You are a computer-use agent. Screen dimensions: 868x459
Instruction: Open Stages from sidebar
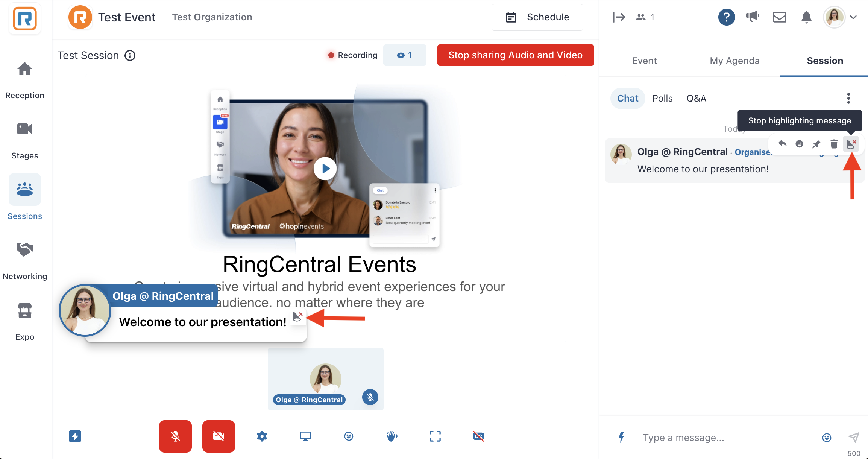point(25,141)
